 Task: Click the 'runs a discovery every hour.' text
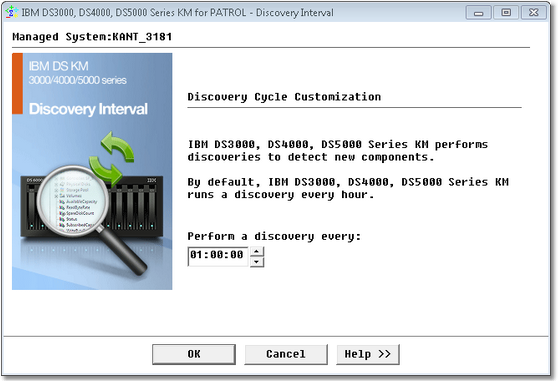[x=281, y=195]
